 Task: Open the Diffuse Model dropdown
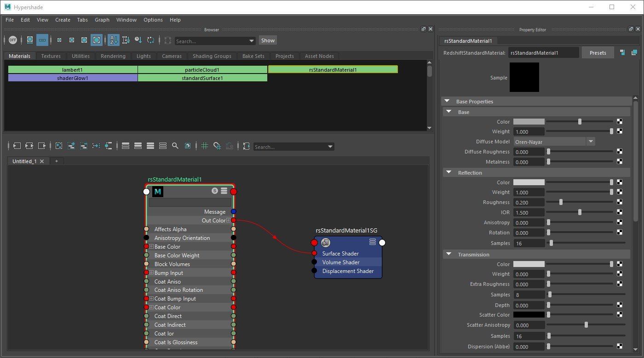click(554, 142)
